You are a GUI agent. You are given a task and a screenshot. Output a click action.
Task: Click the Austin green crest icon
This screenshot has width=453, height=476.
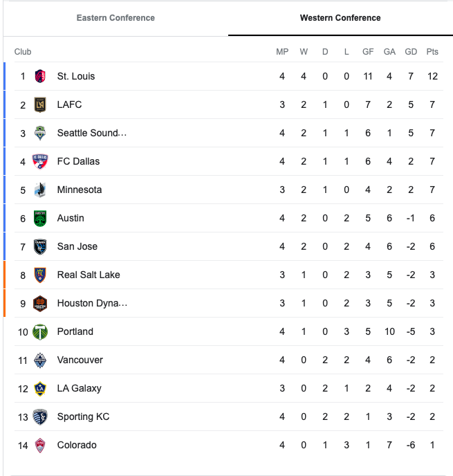(x=40, y=218)
